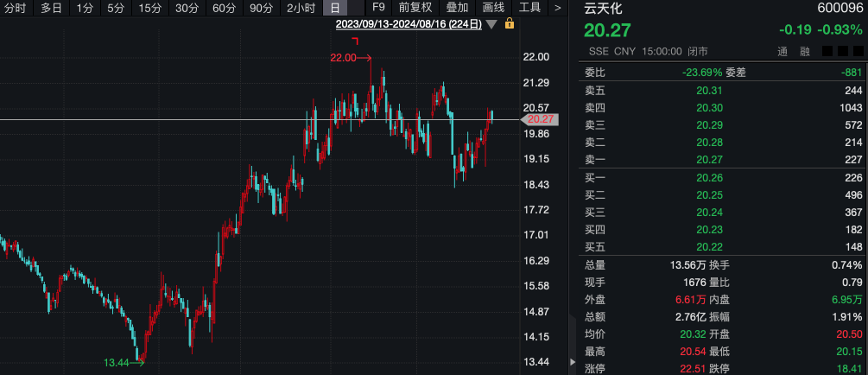The image size is (868, 375).
Task: Click the 换手 turnover value 0.74%
Action: pos(847,264)
